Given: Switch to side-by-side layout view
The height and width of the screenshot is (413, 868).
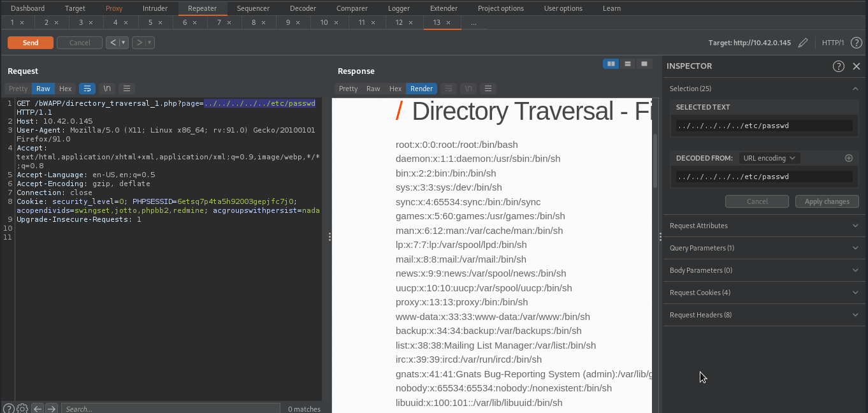Looking at the screenshot, I should (611, 64).
